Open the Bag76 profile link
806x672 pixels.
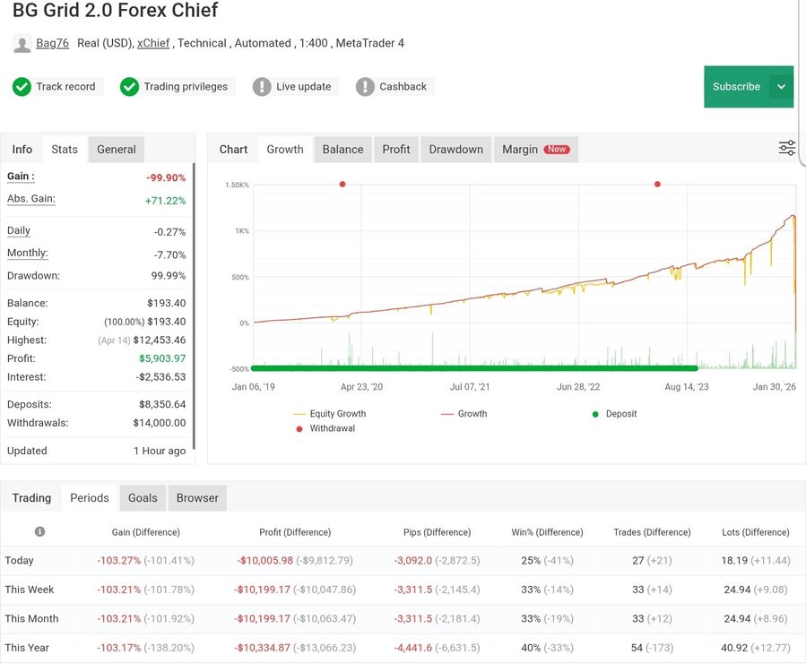[x=52, y=43]
